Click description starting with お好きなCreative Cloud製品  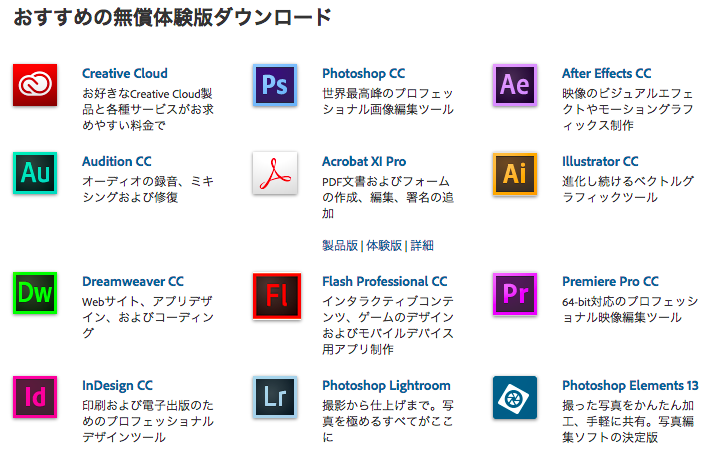click(x=148, y=109)
